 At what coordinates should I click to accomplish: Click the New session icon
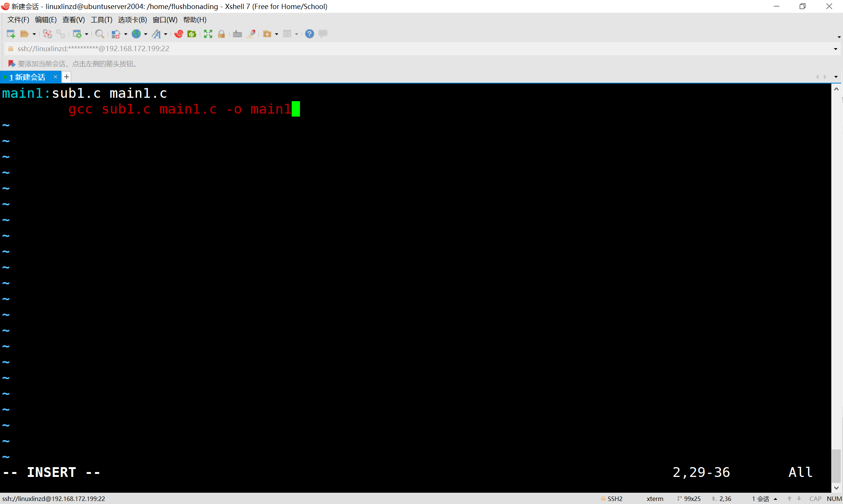[x=11, y=34]
